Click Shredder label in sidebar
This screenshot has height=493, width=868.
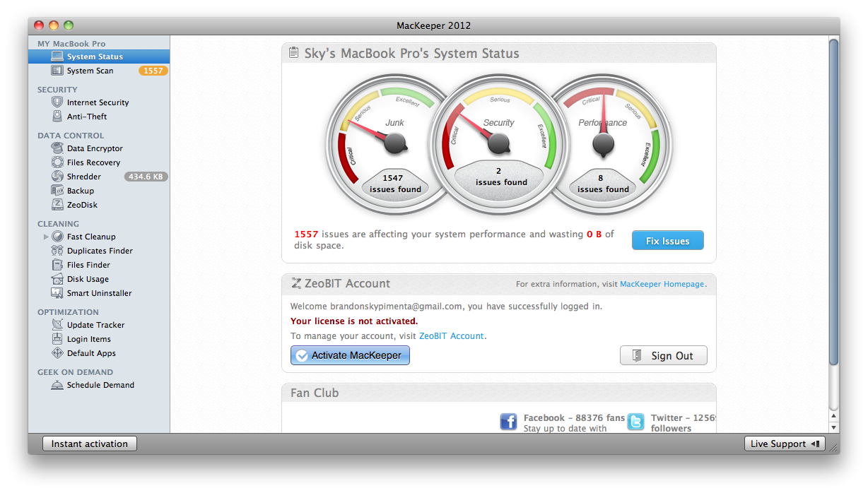point(84,177)
